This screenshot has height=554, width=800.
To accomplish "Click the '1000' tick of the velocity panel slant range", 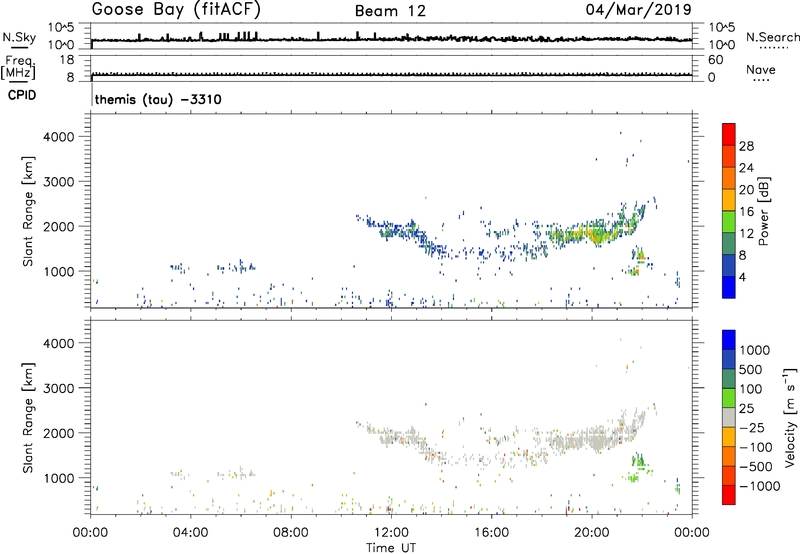I will tap(59, 478).
